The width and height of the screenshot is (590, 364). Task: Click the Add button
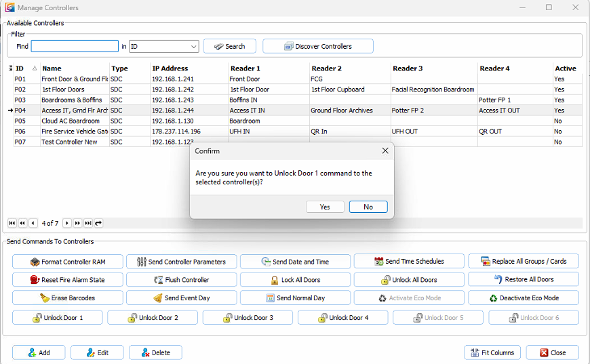tap(39, 352)
